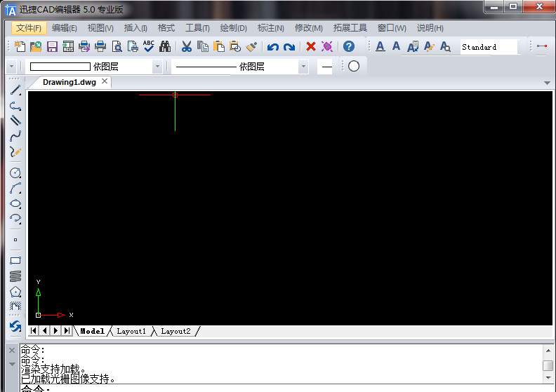This screenshot has height=392, width=556.
Task: Click the Paste clipboard icon
Action: pos(219,46)
